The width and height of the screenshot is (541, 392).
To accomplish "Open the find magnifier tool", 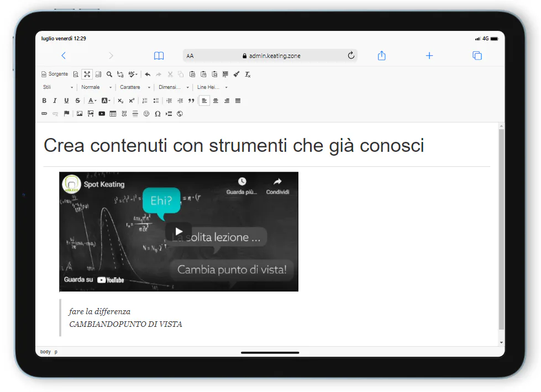I will [109, 74].
